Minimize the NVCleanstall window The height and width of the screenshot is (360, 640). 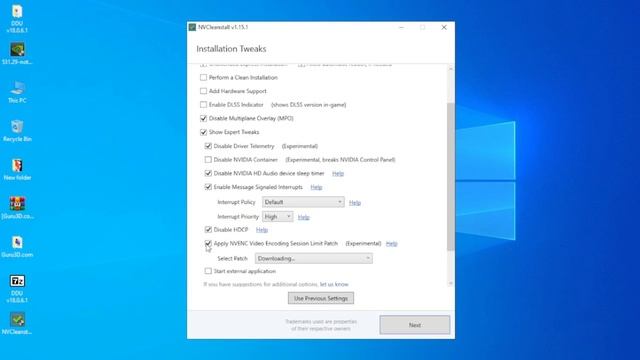pyautogui.click(x=401, y=27)
